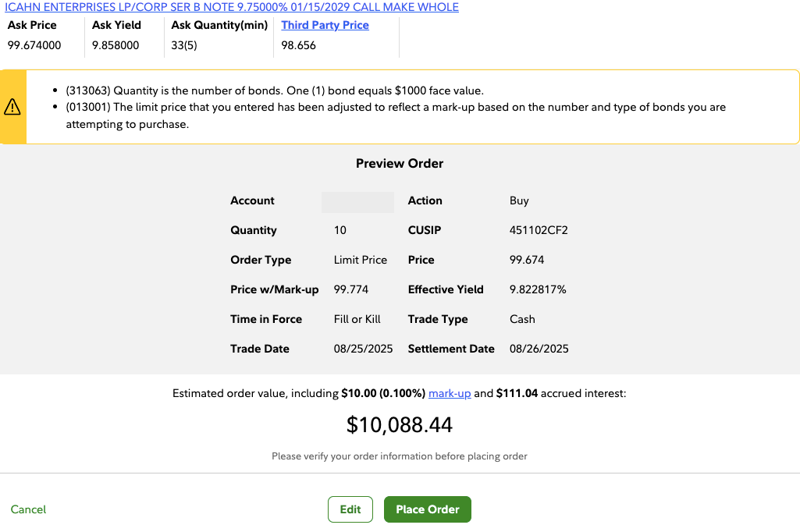Image resolution: width=800 pixels, height=532 pixels.
Task: Select the Ask Yield value 9.858000
Action: click(116, 45)
